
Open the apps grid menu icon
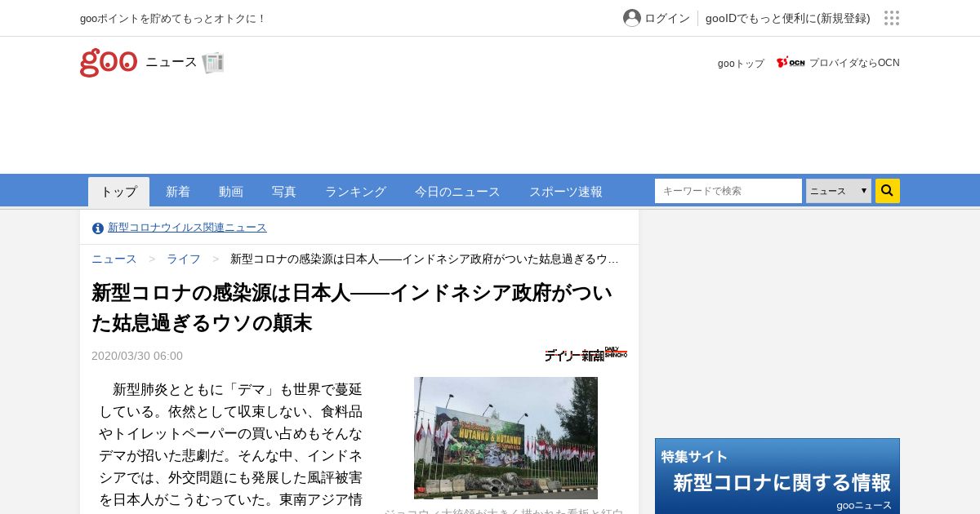(892, 18)
